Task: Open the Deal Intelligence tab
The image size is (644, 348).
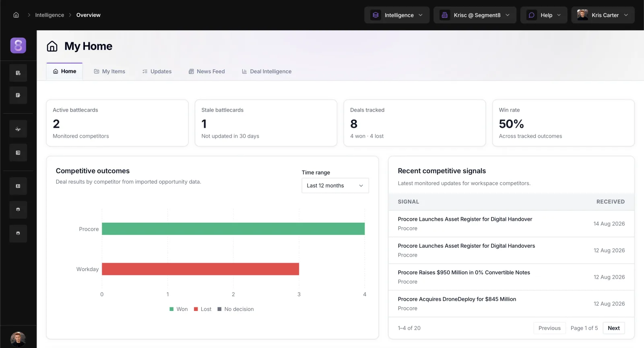Action: [267, 71]
